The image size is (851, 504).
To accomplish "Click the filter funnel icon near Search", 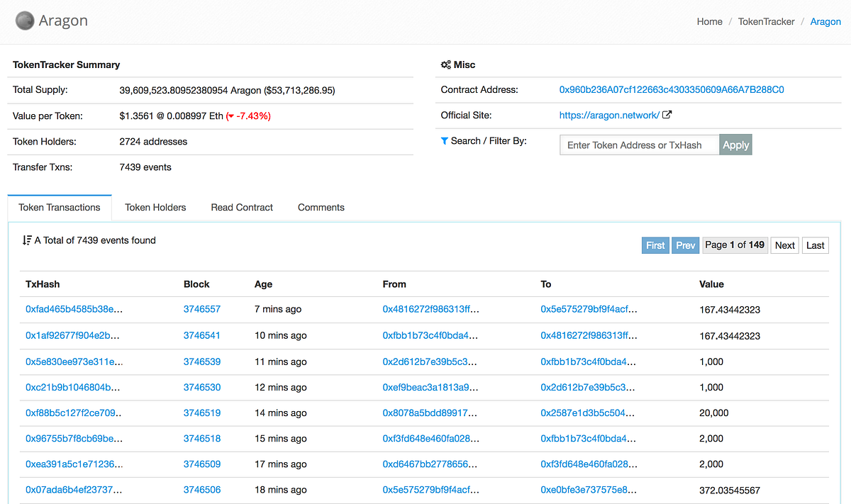I will [x=445, y=140].
